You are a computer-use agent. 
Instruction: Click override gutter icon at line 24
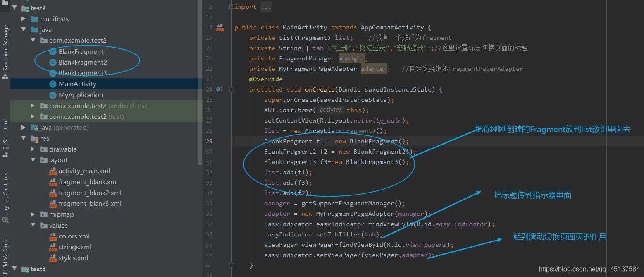coord(219,89)
